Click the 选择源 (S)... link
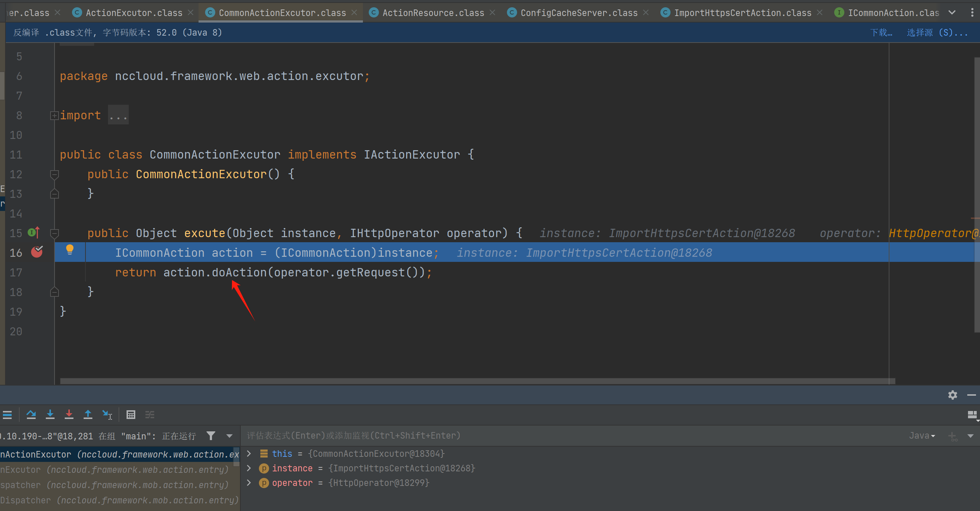Image resolution: width=980 pixels, height=511 pixels. [x=936, y=32]
